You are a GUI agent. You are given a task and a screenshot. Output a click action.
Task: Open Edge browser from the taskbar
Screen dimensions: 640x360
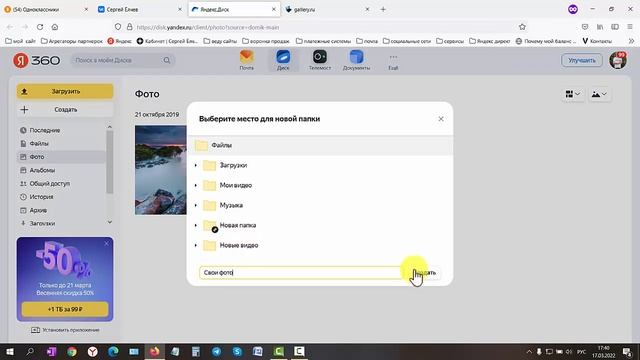click(x=113, y=351)
